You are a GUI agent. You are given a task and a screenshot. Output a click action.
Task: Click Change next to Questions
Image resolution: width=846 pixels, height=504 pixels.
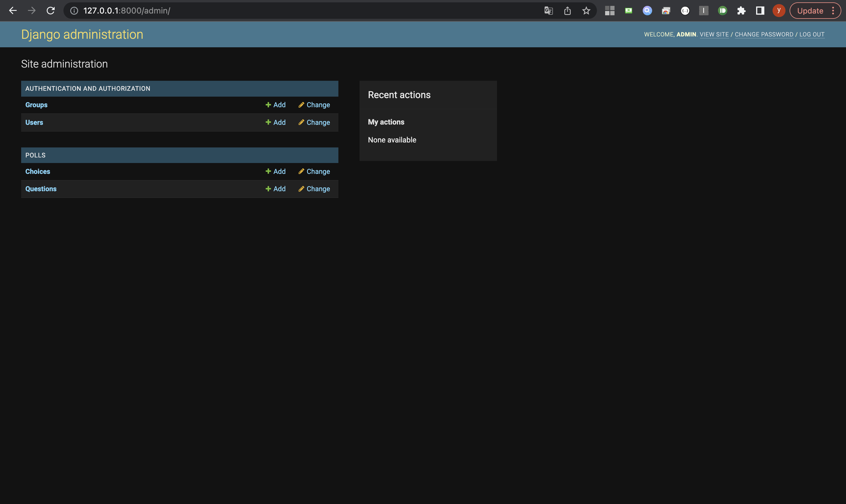(314, 189)
